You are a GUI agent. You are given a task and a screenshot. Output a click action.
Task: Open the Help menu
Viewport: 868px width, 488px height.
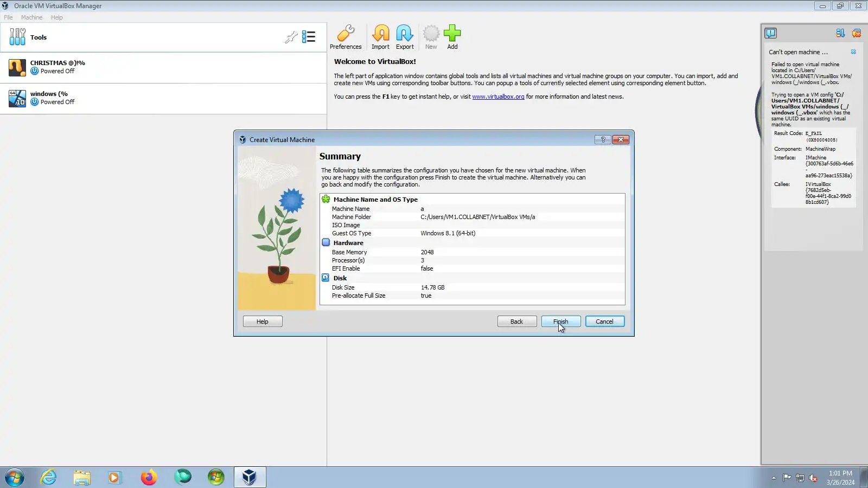click(x=57, y=17)
